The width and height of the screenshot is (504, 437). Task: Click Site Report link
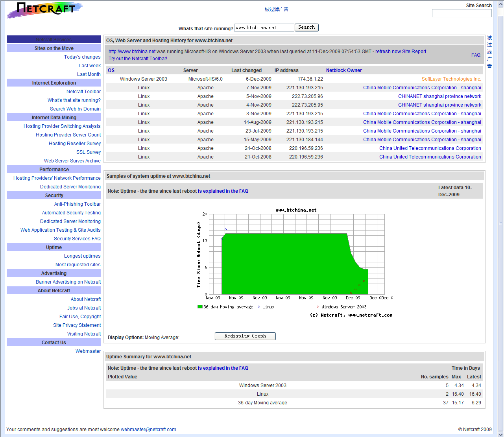pyautogui.click(x=414, y=52)
